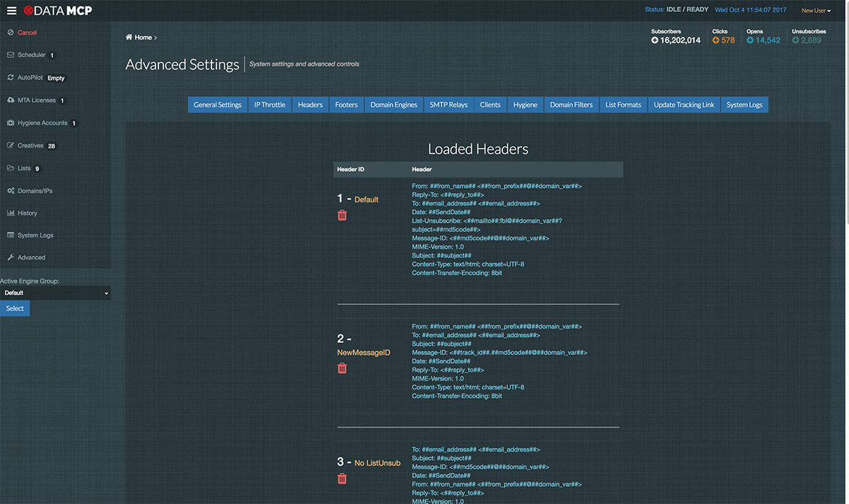The width and height of the screenshot is (849, 504).
Task: Click the Status IDLE / READY text
Action: [x=676, y=11]
